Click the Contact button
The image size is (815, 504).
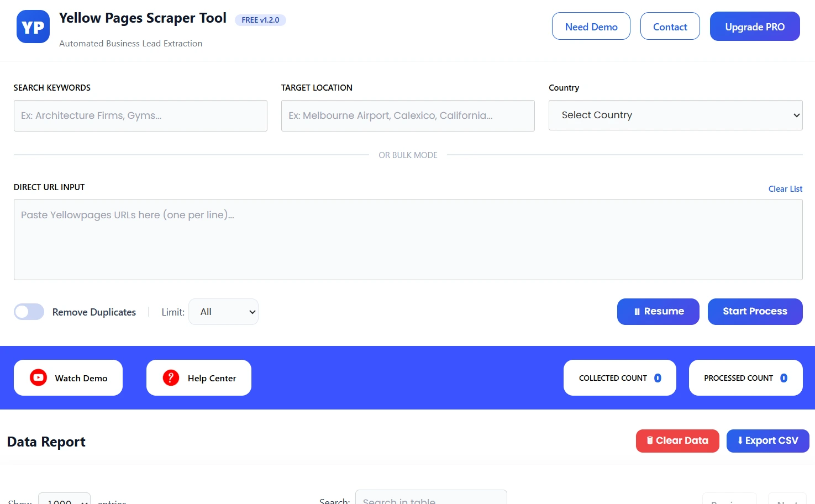point(670,27)
